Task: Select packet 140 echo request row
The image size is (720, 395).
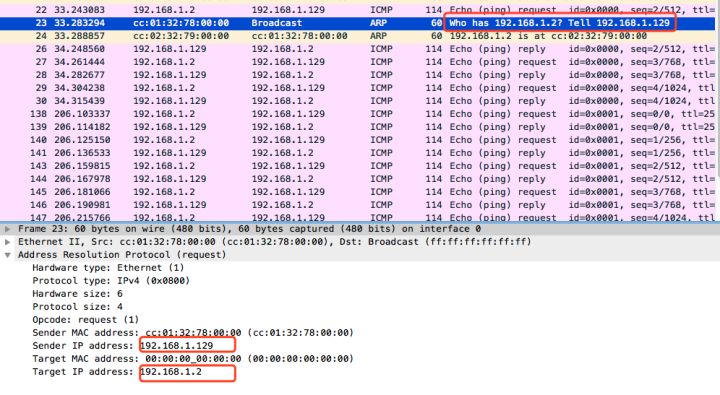Action: pyautogui.click(x=358, y=140)
